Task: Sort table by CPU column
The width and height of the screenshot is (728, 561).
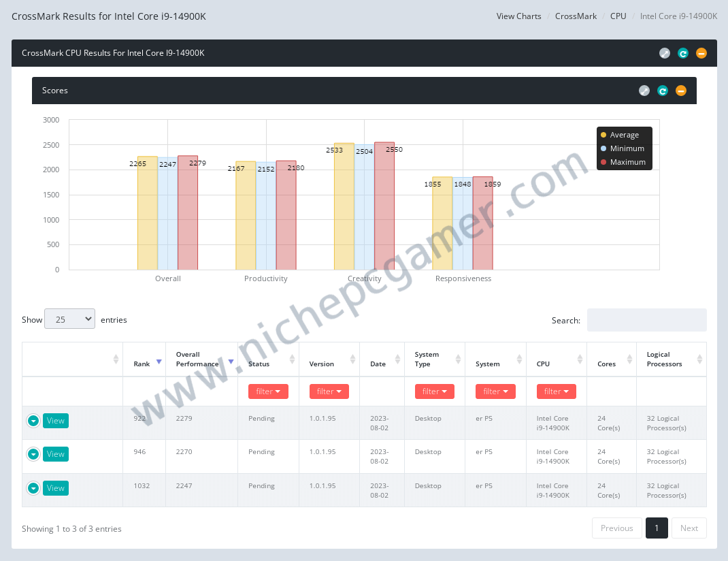Action: 557,359
